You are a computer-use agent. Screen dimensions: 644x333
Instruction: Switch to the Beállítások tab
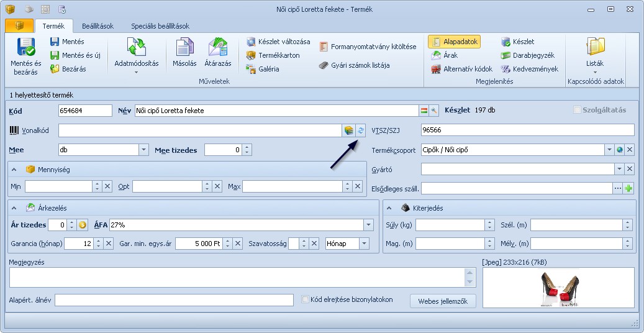click(x=99, y=26)
